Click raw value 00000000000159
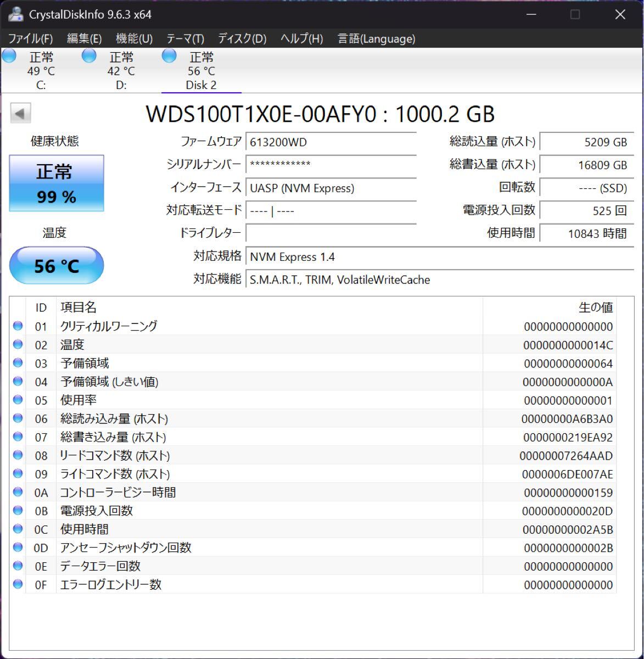The image size is (644, 659). pyautogui.click(x=568, y=493)
